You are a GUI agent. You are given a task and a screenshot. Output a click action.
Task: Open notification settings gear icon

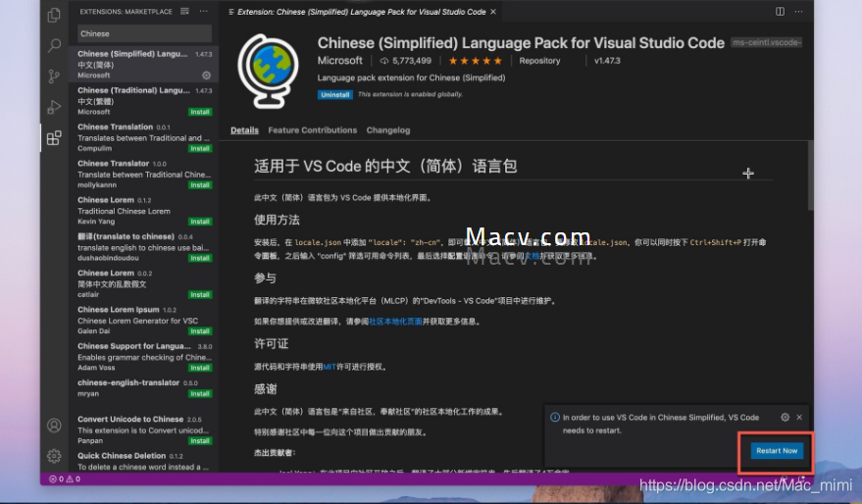pos(786,417)
